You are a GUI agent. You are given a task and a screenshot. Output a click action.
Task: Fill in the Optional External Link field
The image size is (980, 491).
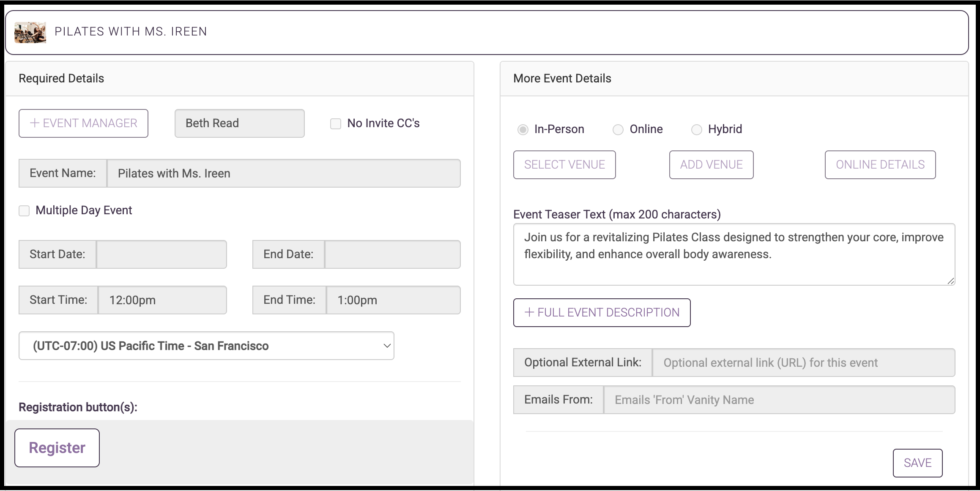(804, 363)
